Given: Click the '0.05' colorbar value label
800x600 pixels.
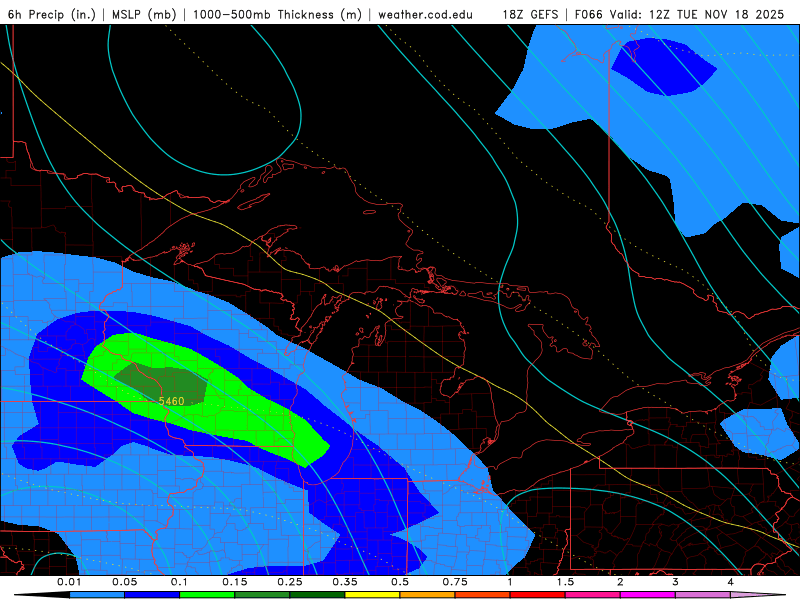Looking at the screenshot, I should 124,582.
